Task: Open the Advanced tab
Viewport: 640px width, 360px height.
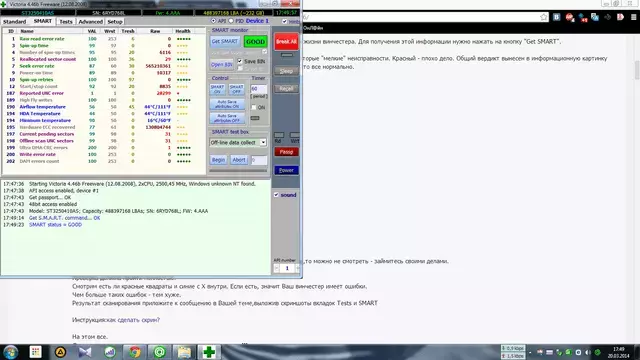Action: [90, 22]
